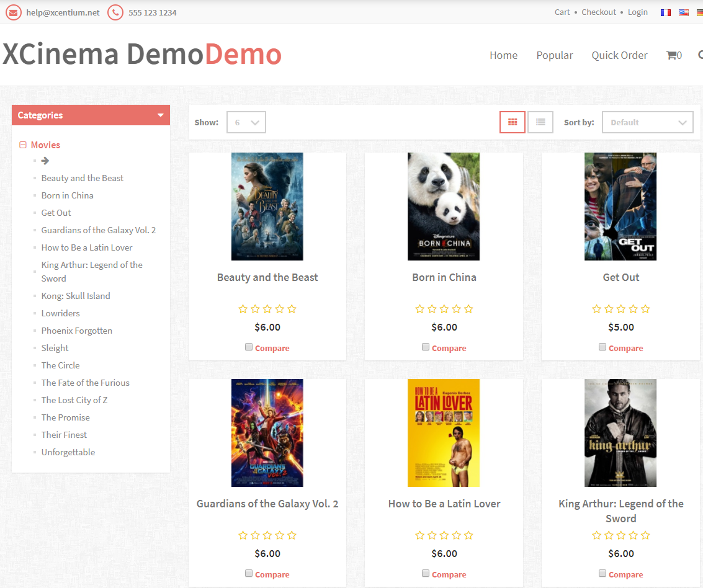
Task: Select Born in China in sidebar
Action: 67,195
